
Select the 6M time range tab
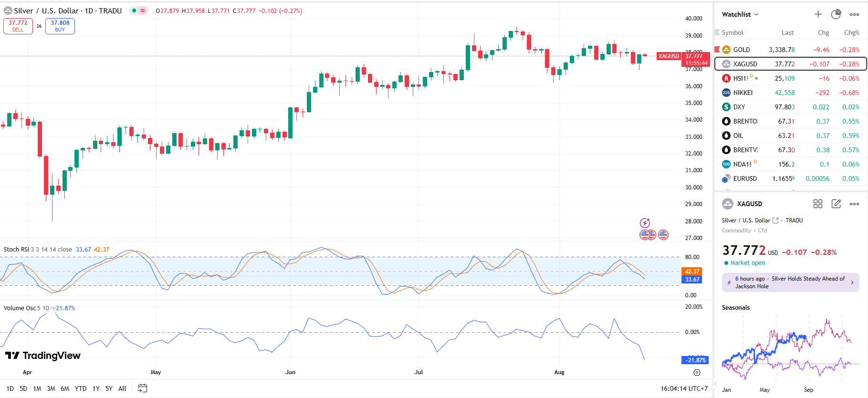coord(65,388)
